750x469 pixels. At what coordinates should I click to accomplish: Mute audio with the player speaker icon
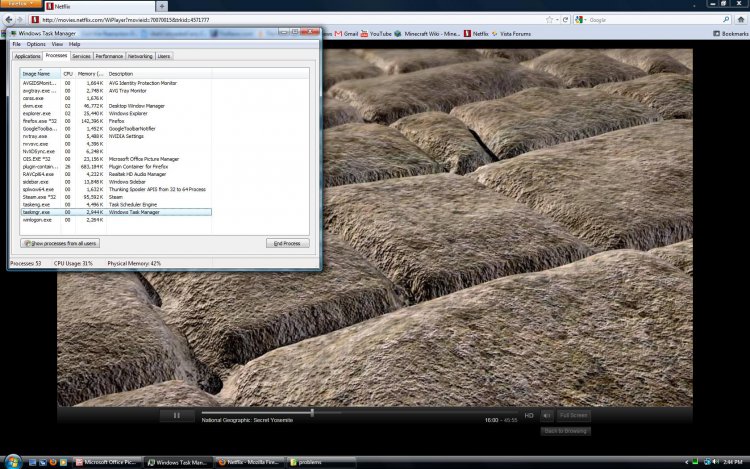click(x=547, y=415)
